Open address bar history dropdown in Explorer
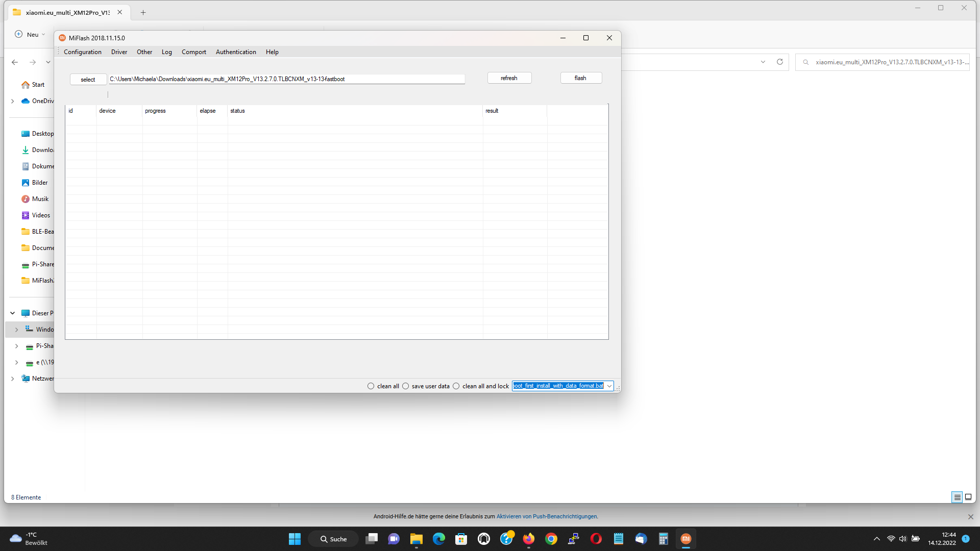Screen dimensions: 980x551 [x=763, y=62]
